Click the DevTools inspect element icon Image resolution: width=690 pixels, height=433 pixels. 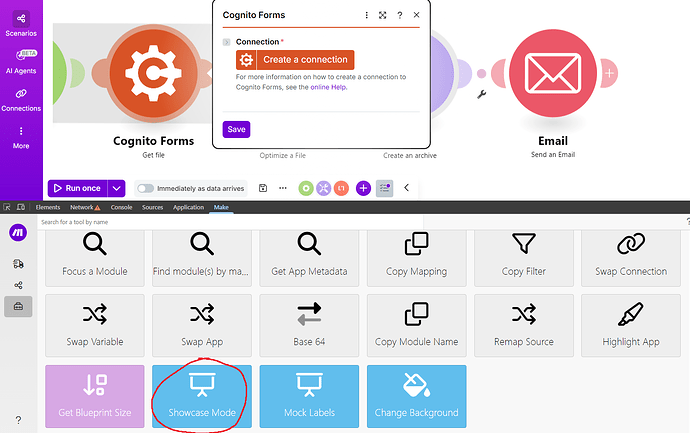(x=7, y=207)
